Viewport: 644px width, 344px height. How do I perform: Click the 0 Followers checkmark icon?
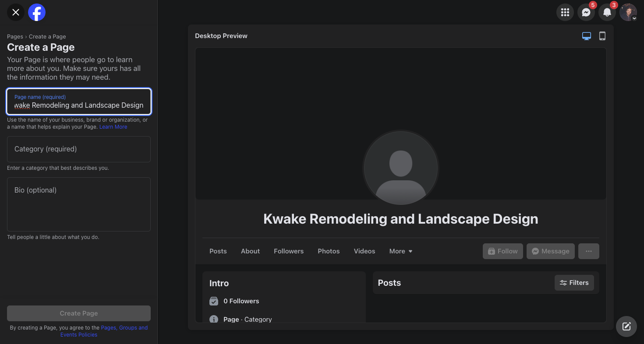pyautogui.click(x=214, y=301)
